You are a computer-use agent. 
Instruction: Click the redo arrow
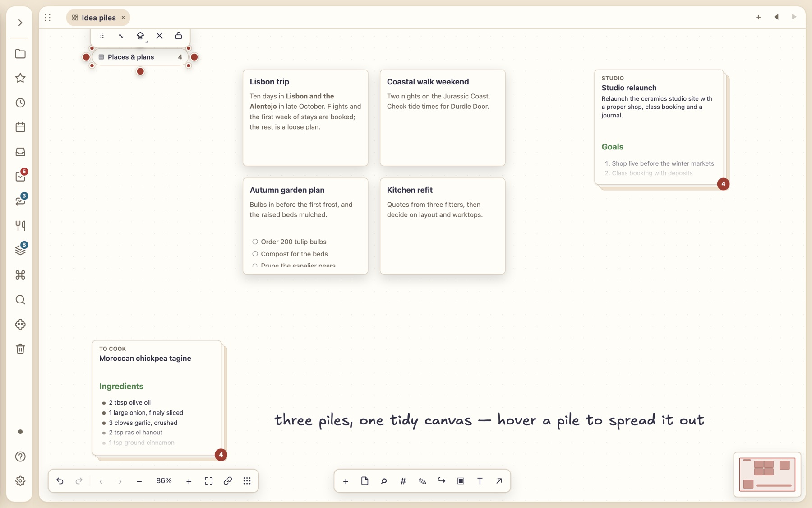point(79,481)
